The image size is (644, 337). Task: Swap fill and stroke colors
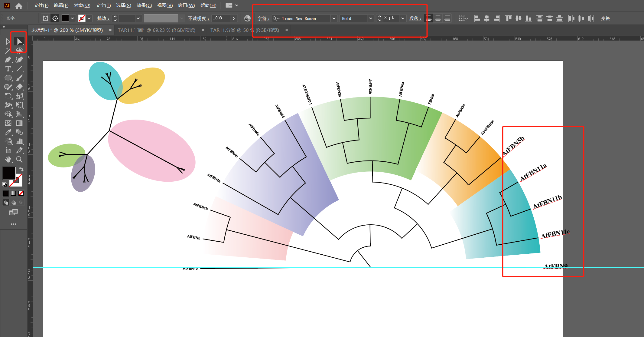pos(21,169)
